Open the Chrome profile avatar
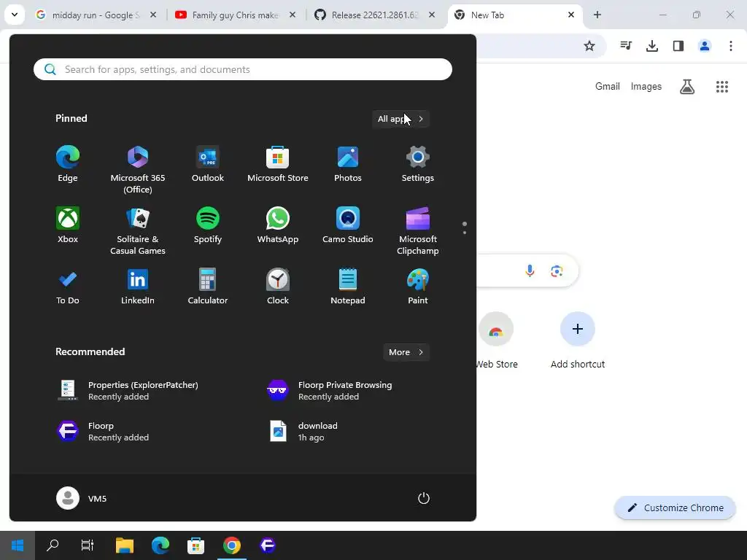Screen dimensions: 747x560 pos(704,46)
